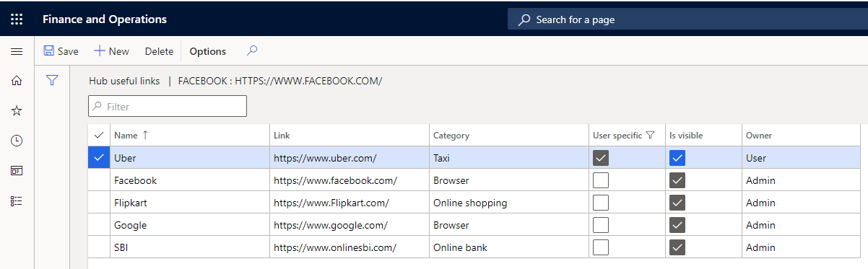
Task: Open the Modules list icon
Action: (x=17, y=201)
